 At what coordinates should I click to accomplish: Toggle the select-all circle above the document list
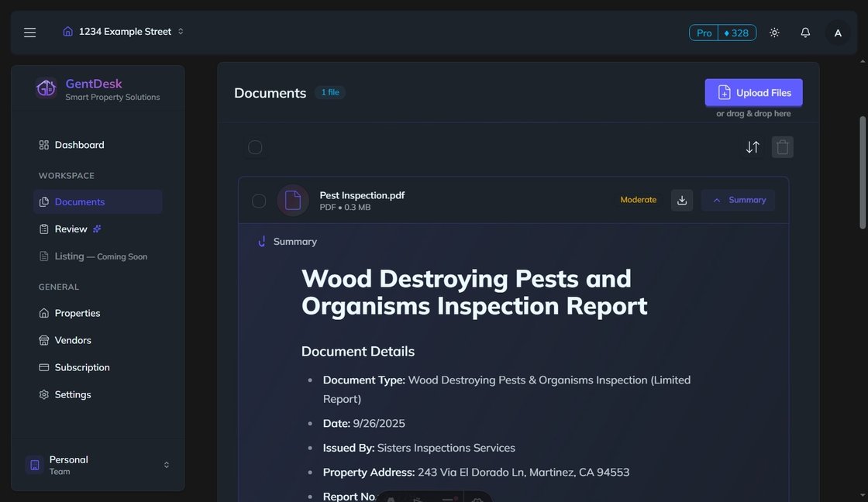click(255, 146)
